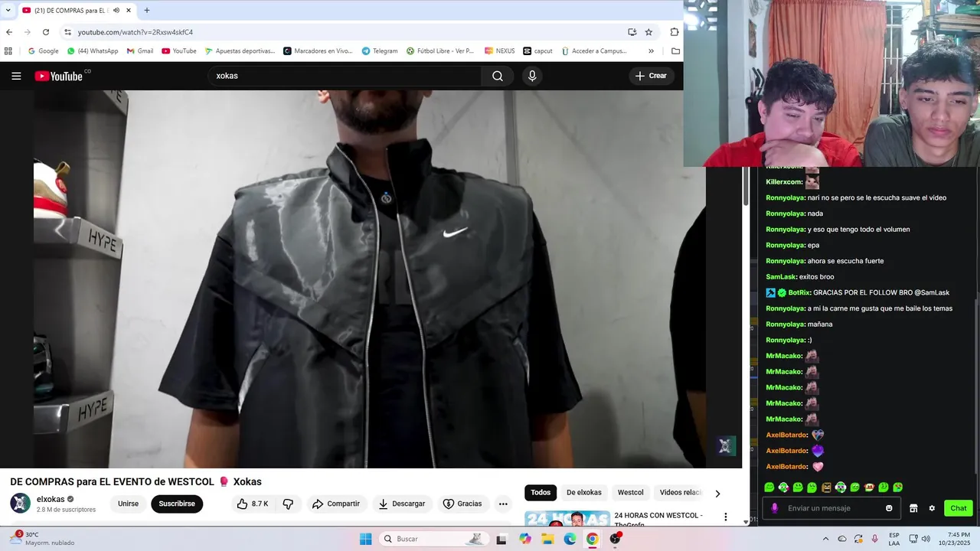Open the Apuestas deportivas bookmark

pos(240,51)
